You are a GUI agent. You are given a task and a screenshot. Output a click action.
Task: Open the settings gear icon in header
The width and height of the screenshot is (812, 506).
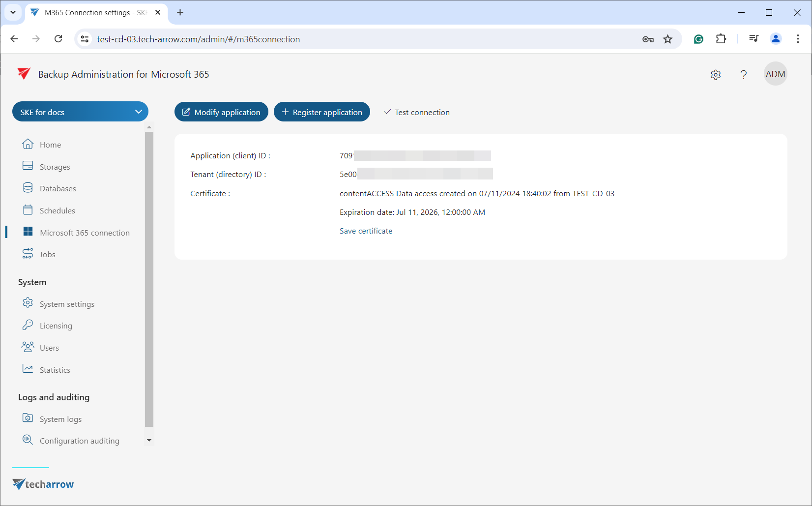coord(716,75)
